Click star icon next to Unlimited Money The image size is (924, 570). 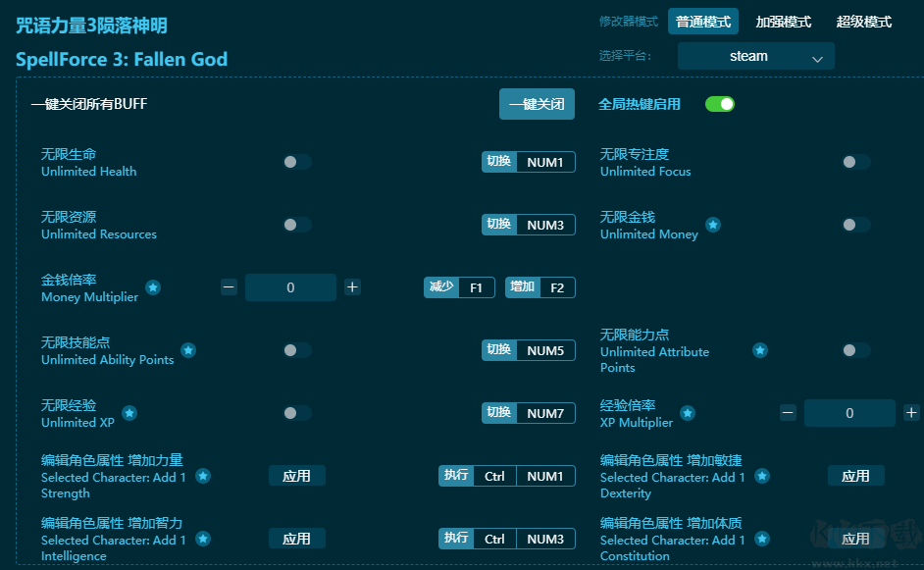click(x=713, y=225)
